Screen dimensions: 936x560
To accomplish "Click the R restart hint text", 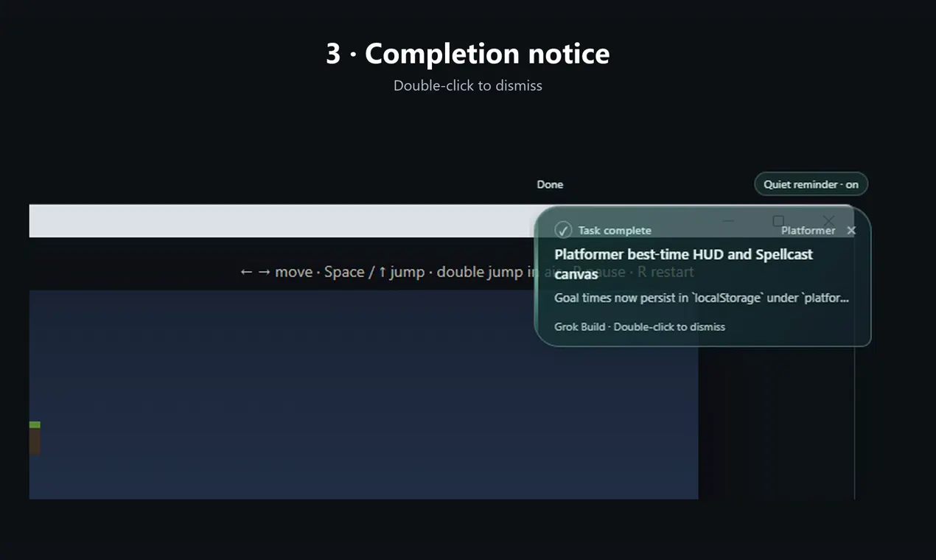I will pos(666,272).
